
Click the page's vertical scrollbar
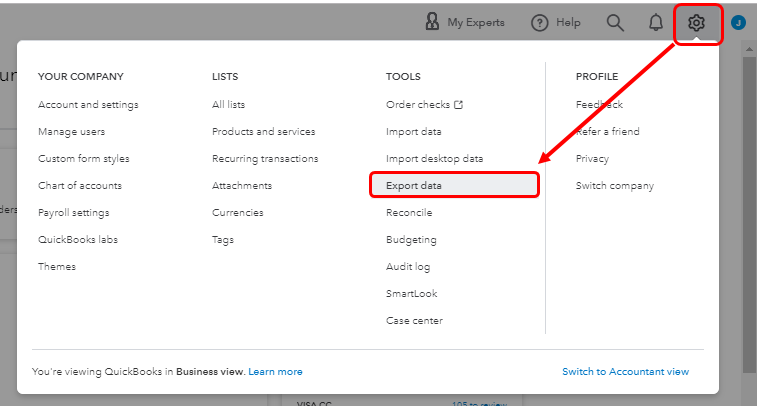click(749, 200)
